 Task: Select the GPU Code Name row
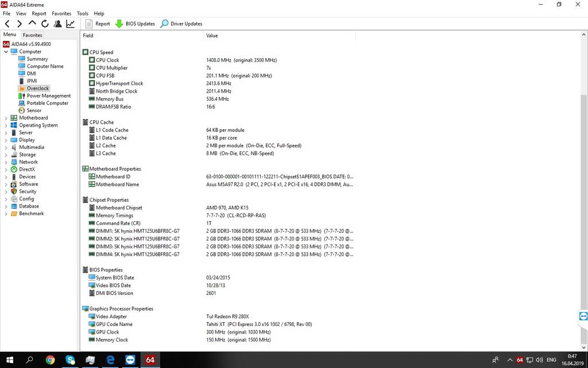coord(218,324)
